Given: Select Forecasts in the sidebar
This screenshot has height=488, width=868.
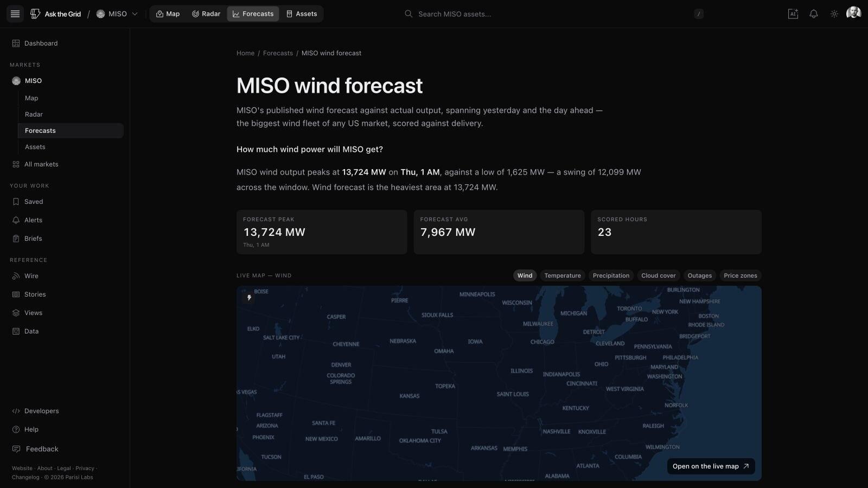Looking at the screenshot, I should (x=71, y=131).
